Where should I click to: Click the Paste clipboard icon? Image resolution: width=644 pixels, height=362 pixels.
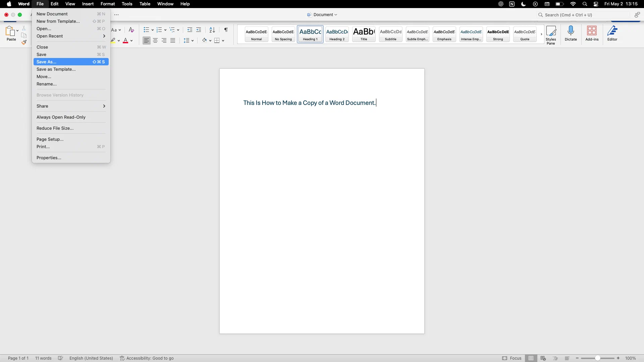pos(10,31)
